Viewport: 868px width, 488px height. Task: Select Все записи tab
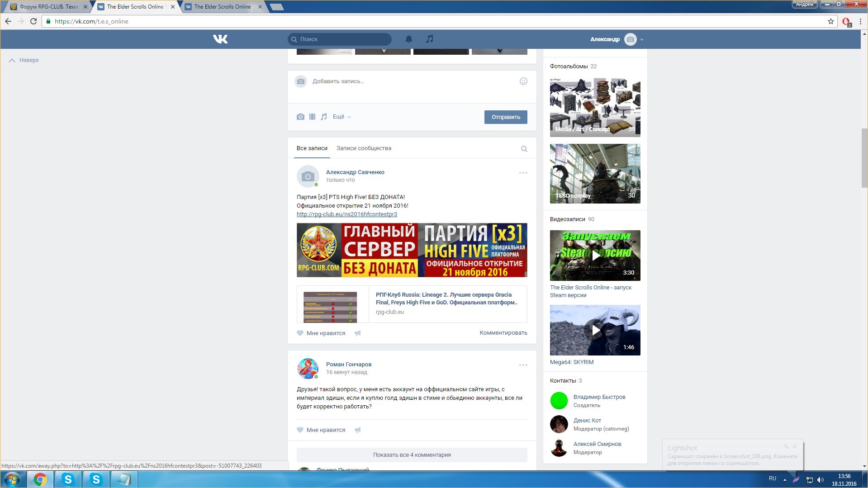[312, 148]
